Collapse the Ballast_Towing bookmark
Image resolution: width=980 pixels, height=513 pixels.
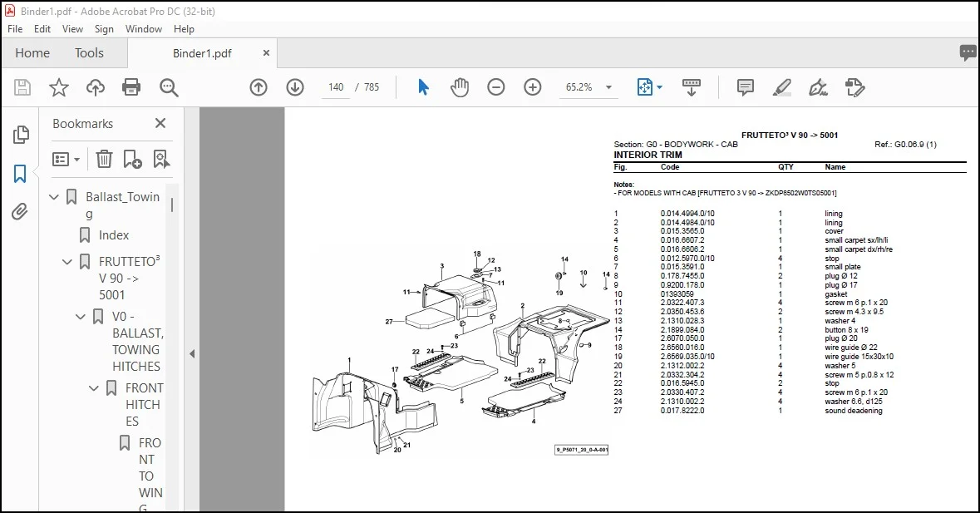[54, 197]
